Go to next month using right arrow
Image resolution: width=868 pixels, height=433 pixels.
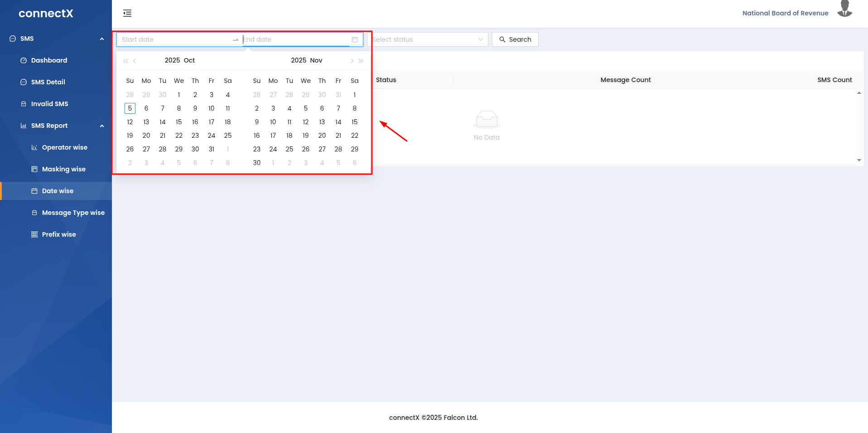(352, 61)
